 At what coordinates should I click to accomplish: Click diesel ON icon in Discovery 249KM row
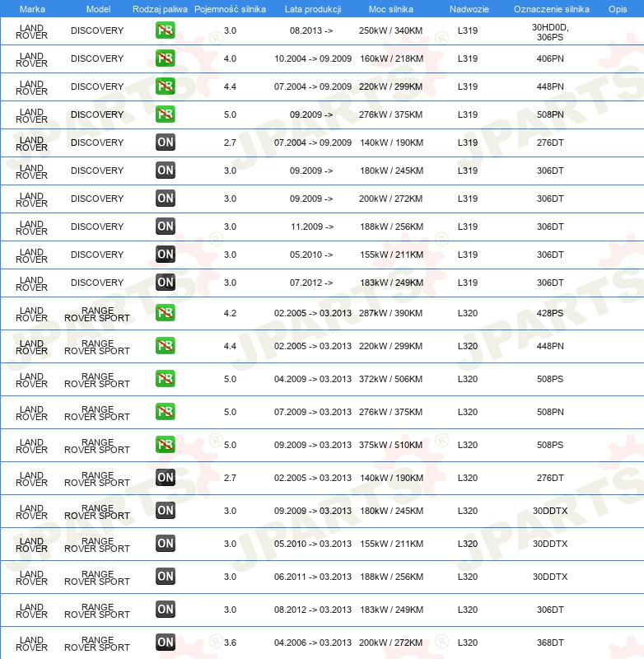[165, 283]
